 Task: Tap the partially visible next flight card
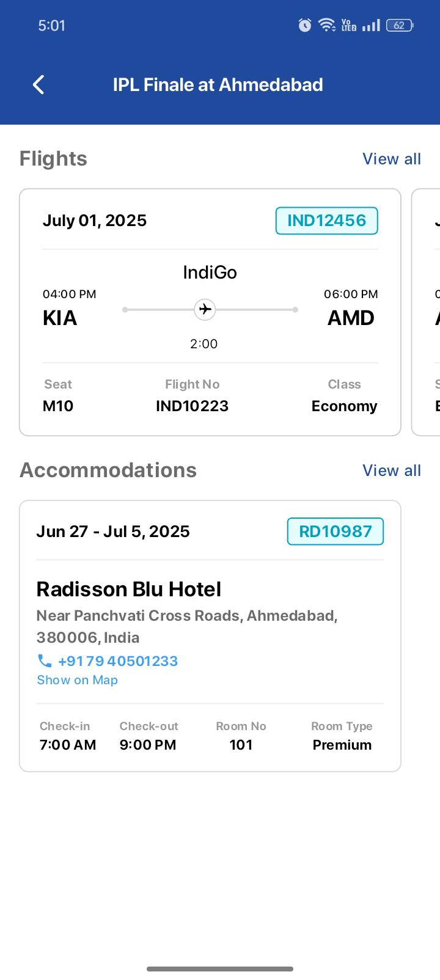click(428, 312)
